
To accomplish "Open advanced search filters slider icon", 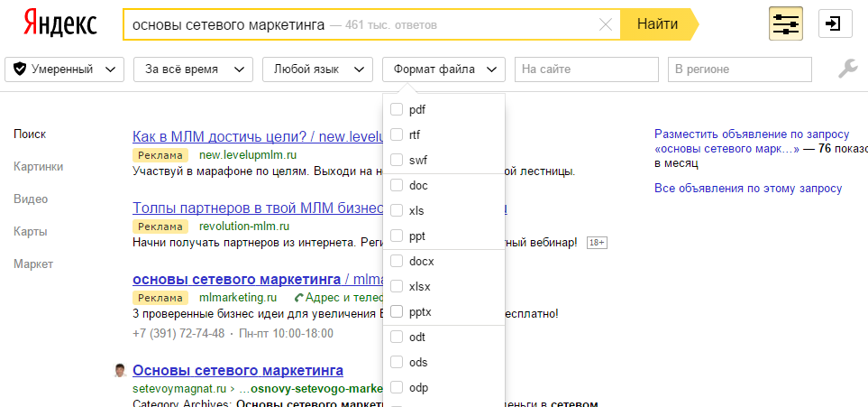I will [x=785, y=23].
